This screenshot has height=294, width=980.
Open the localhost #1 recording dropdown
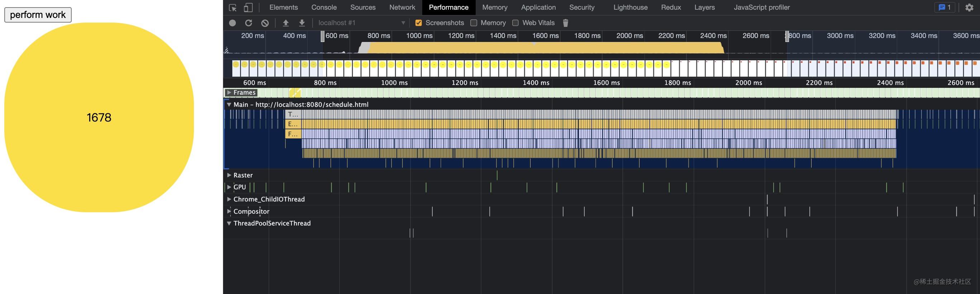pos(361,23)
